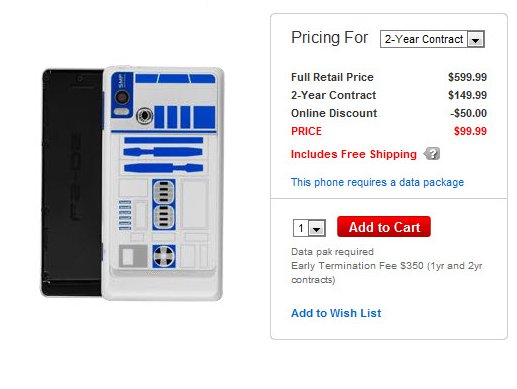
Task: Click the camera lens on the R2-D2 phone
Action: (x=122, y=98)
